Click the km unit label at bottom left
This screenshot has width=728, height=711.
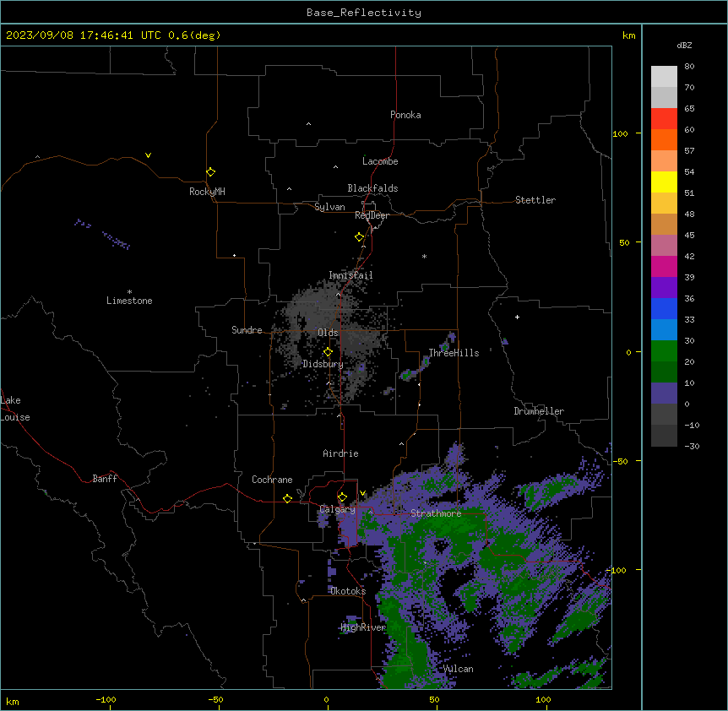click(x=13, y=701)
